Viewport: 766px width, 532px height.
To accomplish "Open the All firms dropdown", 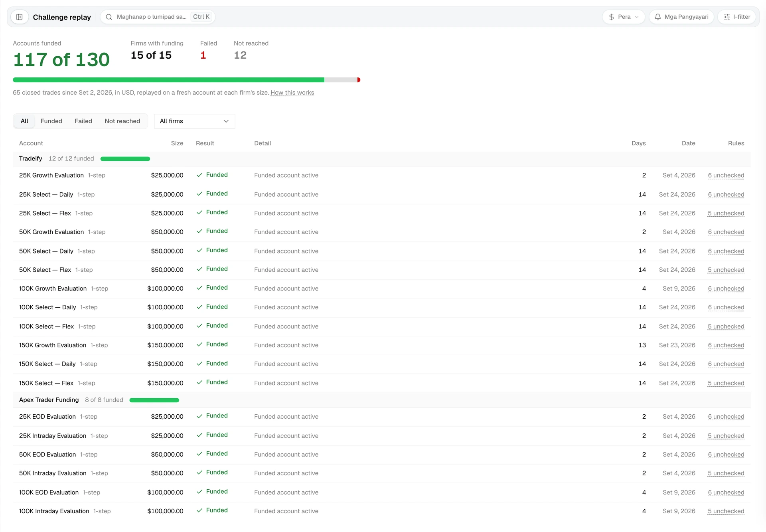I will [x=195, y=121].
